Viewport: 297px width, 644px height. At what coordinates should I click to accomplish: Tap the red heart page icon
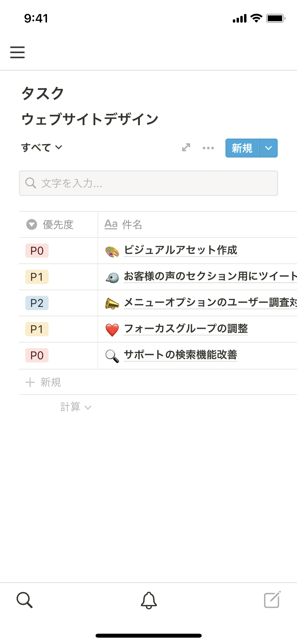click(x=112, y=330)
